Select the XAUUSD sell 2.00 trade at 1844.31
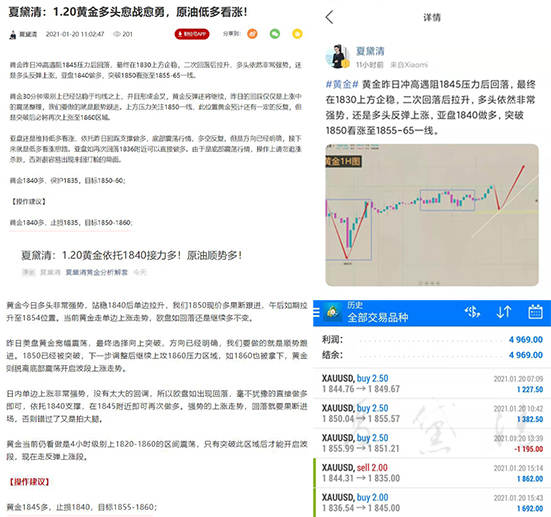 click(432, 473)
